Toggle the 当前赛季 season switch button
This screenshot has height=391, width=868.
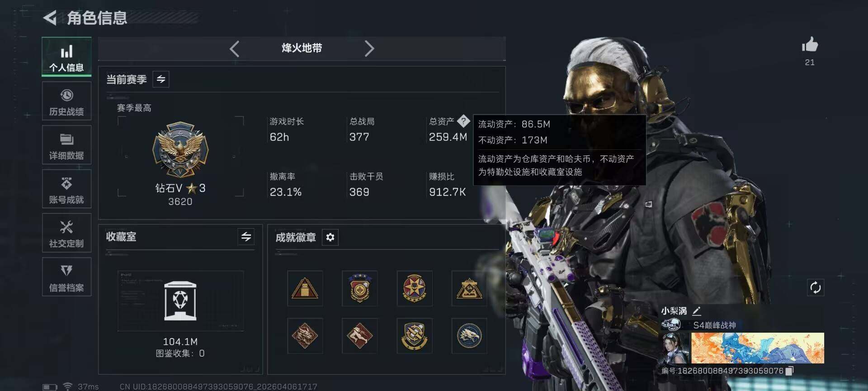coord(161,79)
